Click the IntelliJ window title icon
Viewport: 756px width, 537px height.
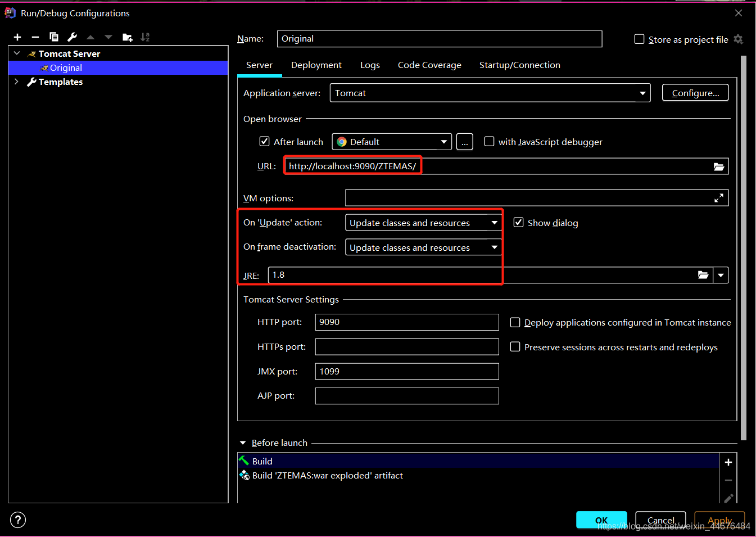pyautogui.click(x=10, y=13)
